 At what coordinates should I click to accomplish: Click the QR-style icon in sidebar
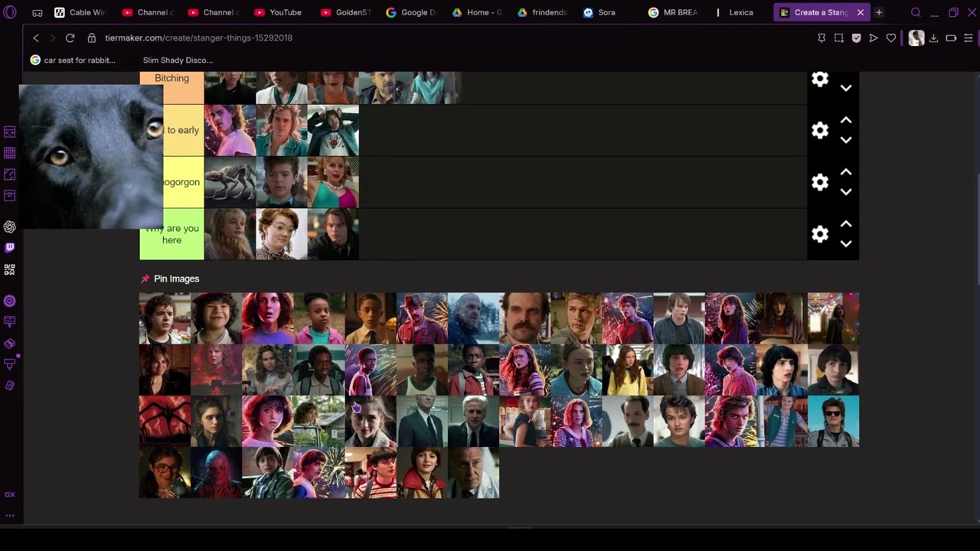(10, 269)
